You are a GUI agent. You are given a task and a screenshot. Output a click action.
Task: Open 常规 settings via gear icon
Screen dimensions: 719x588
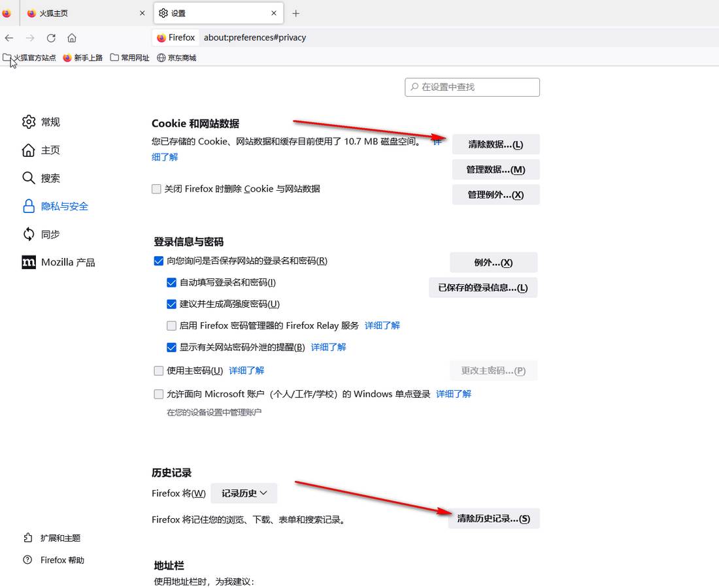click(41, 122)
